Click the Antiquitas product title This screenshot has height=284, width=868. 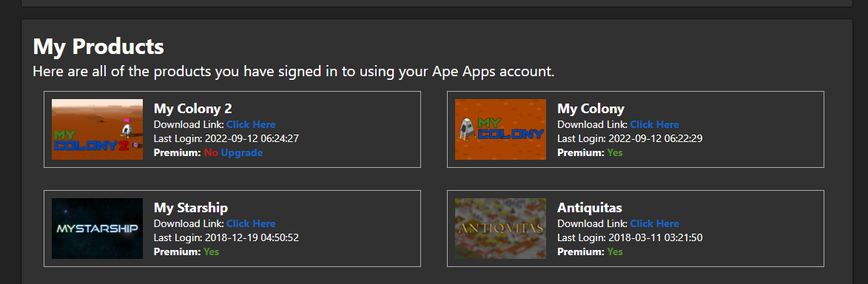tap(590, 208)
